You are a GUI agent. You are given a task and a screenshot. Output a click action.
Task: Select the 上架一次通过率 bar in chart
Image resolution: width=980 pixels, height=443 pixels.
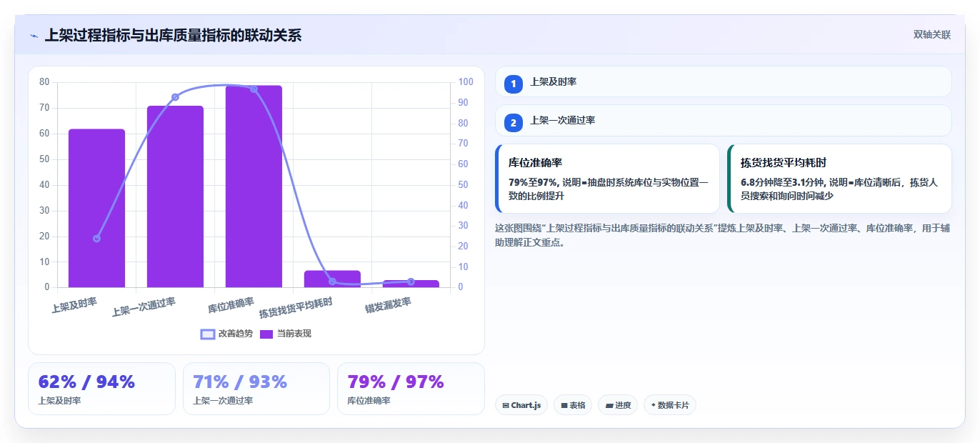(175, 196)
